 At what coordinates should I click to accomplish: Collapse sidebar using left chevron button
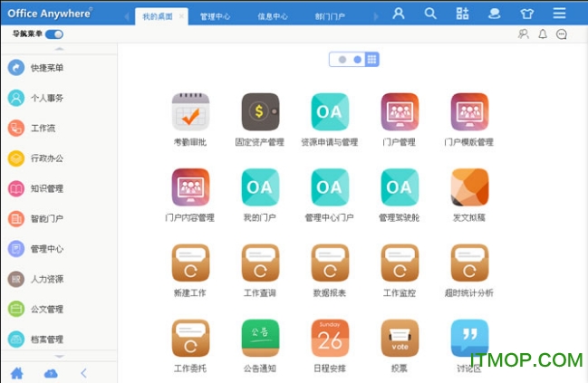83,372
